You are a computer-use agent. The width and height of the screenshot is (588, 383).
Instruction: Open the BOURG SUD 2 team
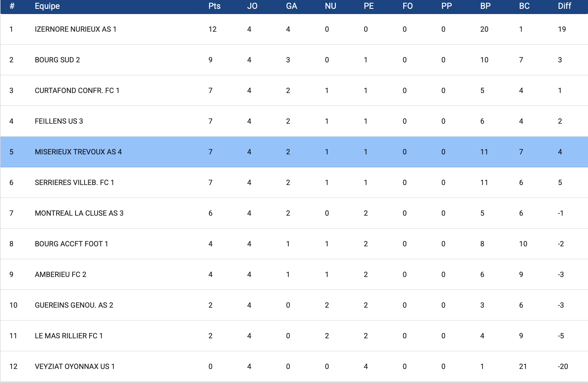pyautogui.click(x=57, y=60)
